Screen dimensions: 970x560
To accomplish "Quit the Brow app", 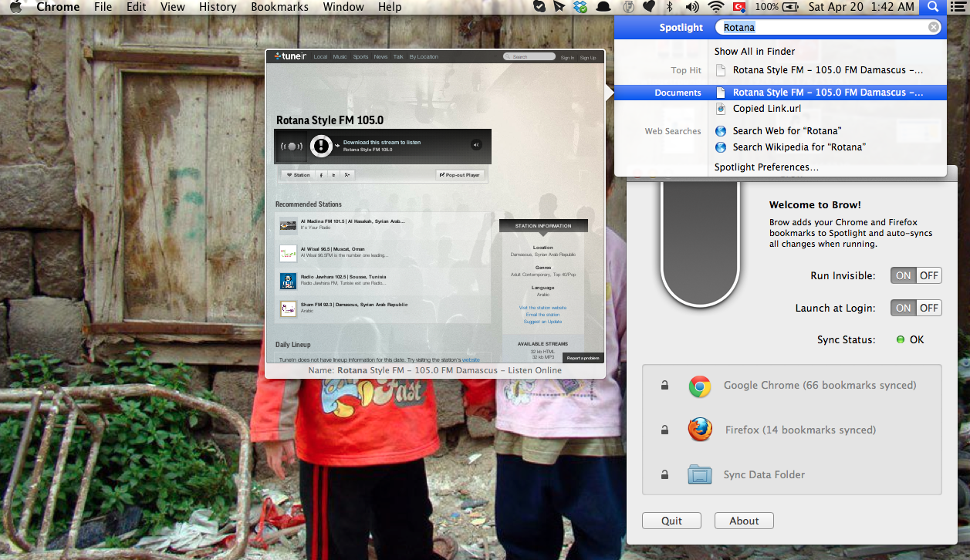I will (671, 521).
